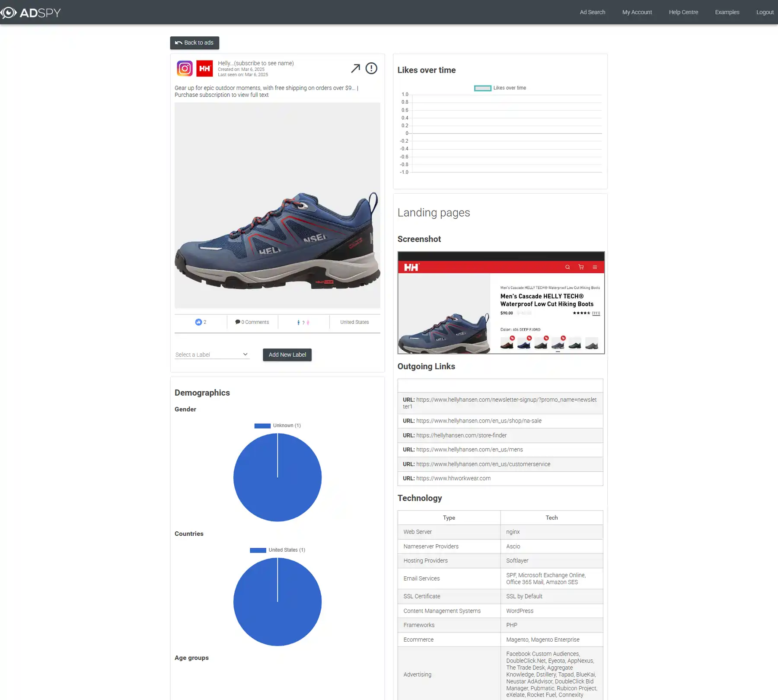Click the gender pie chart

coord(277,478)
